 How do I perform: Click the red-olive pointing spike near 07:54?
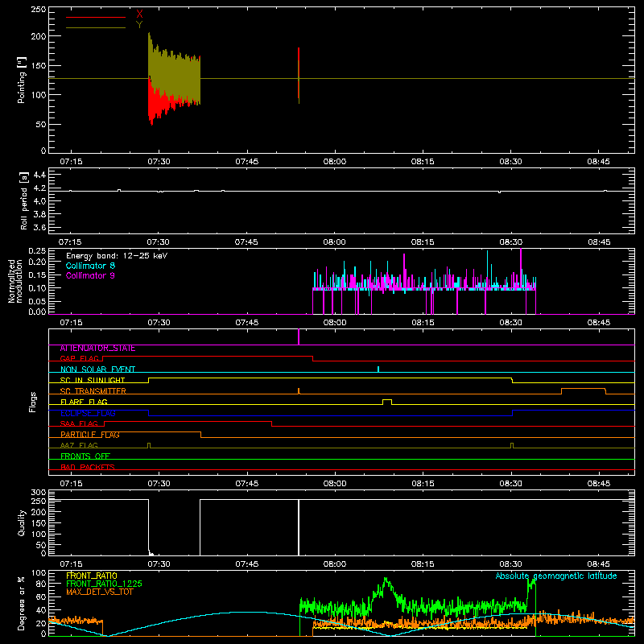[x=299, y=76]
